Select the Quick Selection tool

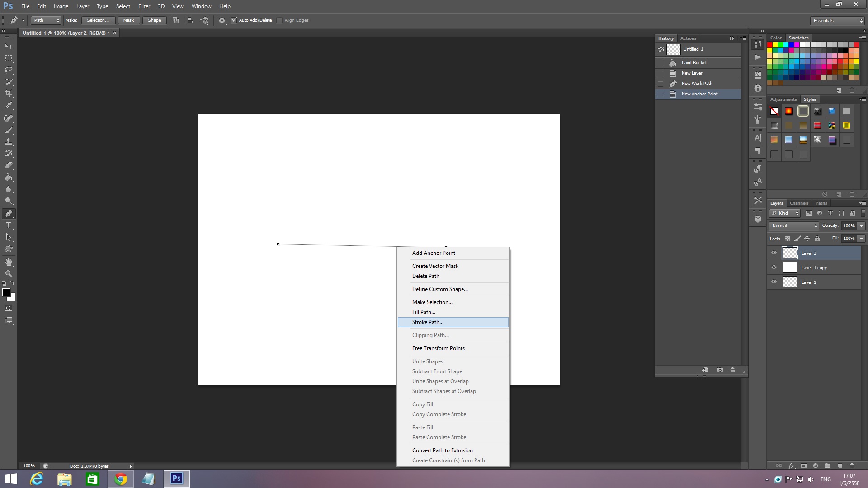(9, 82)
